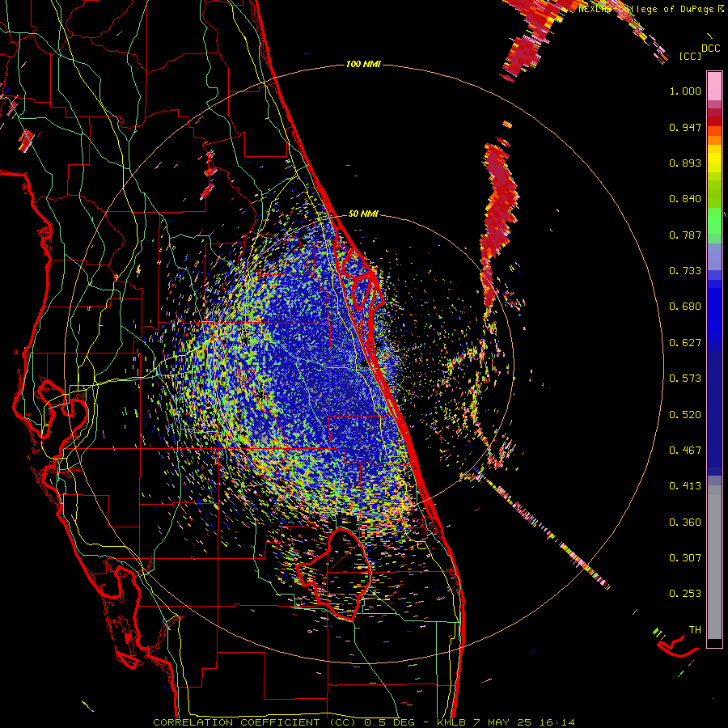
Task: Select the 0.680 scale value
Action: (x=685, y=307)
